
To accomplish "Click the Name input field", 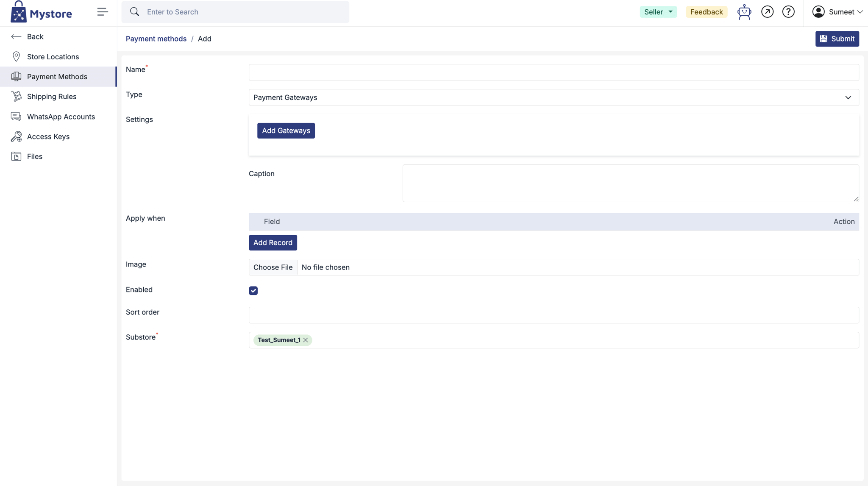I will point(554,72).
